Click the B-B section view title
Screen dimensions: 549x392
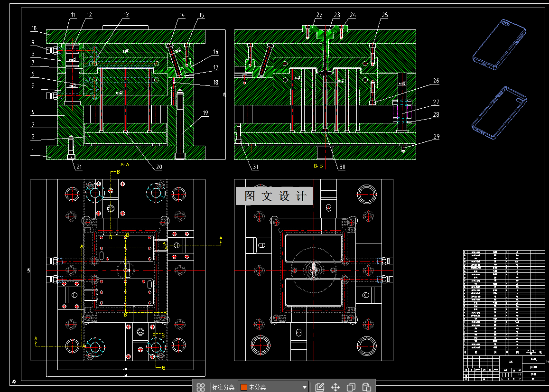point(318,166)
